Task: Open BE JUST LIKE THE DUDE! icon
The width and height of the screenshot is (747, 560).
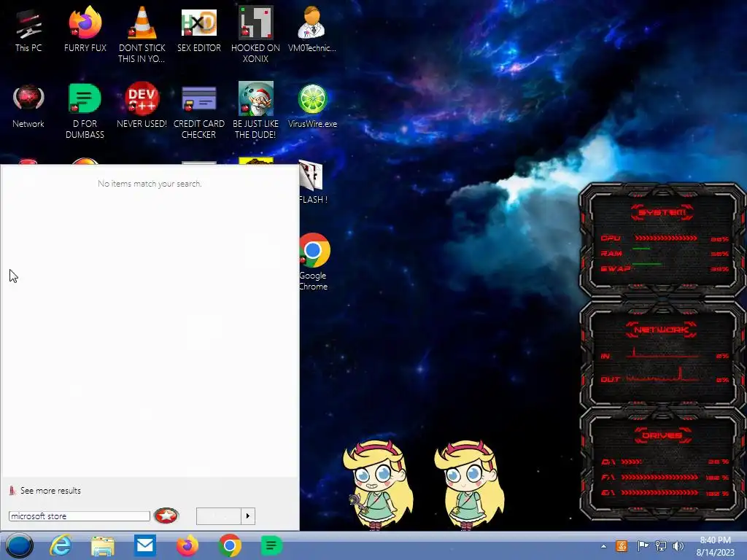Action: tap(255, 111)
